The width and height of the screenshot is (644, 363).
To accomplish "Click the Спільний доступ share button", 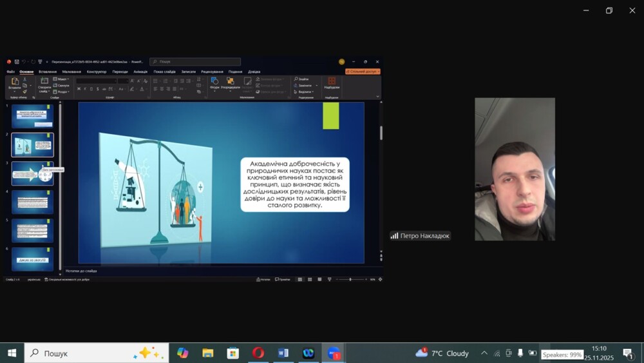I will [x=363, y=72].
